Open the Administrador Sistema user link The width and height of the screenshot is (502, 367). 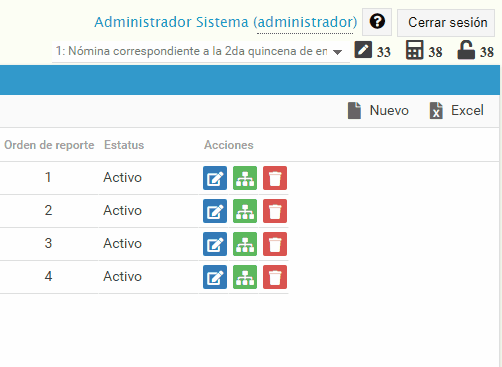226,22
